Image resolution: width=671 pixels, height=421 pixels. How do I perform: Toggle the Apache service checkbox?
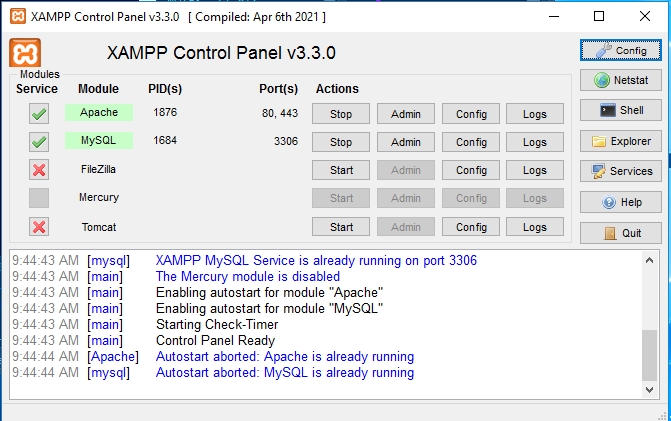[x=39, y=114]
